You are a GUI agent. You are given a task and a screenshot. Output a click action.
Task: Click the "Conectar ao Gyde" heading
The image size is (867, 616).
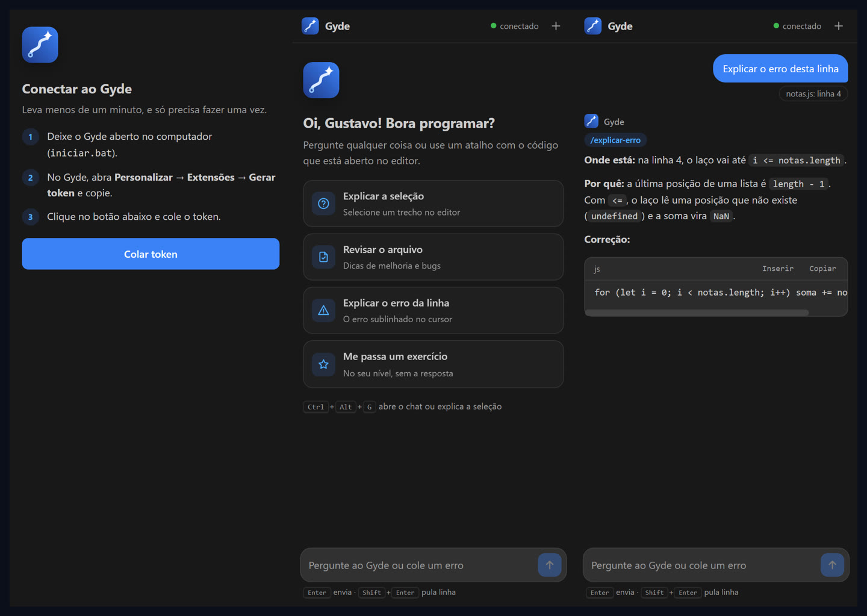point(77,89)
